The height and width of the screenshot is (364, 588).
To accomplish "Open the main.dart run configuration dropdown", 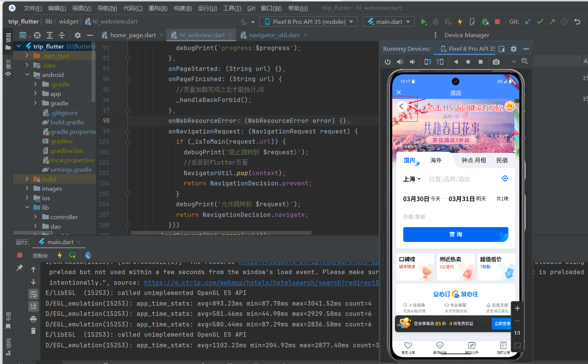I will pyautogui.click(x=389, y=22).
